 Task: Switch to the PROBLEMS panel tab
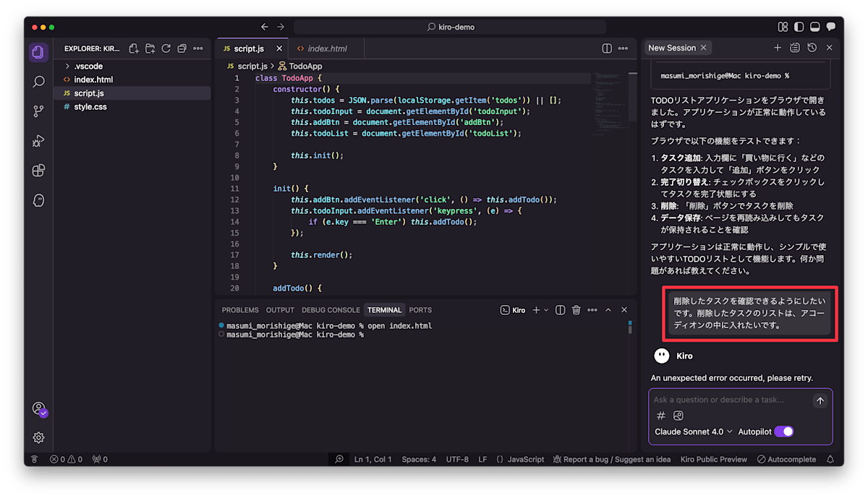240,310
